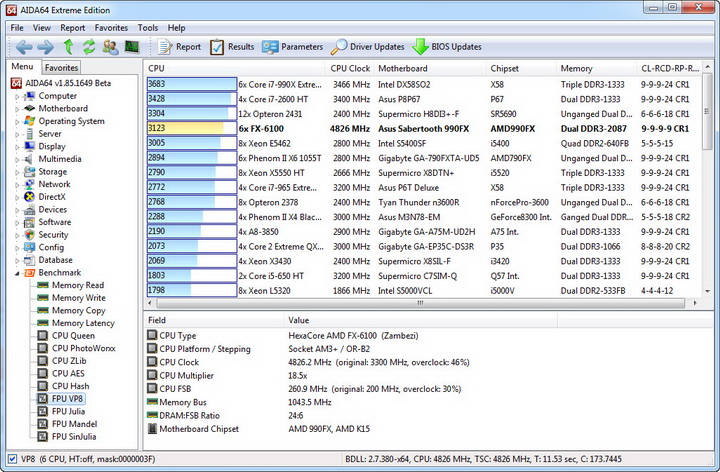This screenshot has height=472, width=720.
Task: Select the DirectX tree icon
Action: tap(29, 197)
